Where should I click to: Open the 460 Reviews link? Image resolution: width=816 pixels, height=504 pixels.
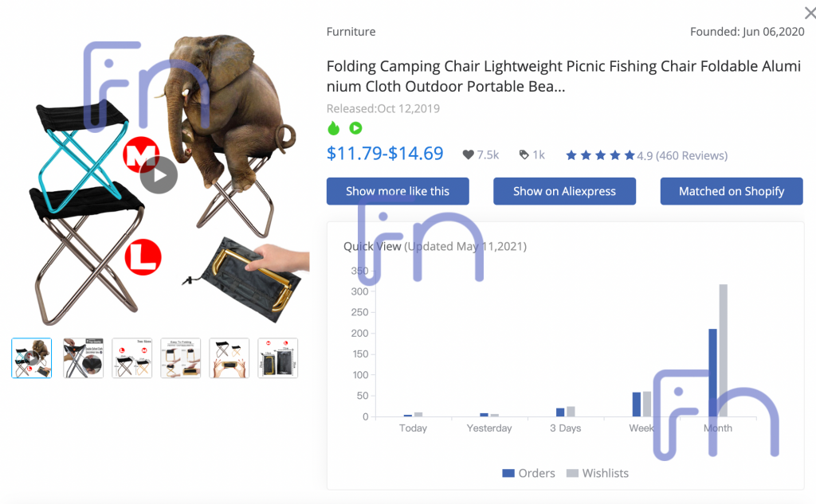click(692, 155)
